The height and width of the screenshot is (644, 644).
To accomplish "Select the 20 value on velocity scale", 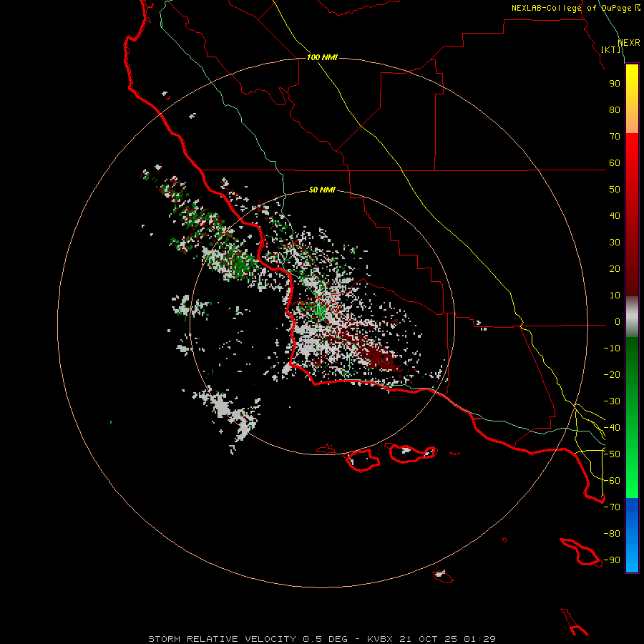I will [x=615, y=269].
